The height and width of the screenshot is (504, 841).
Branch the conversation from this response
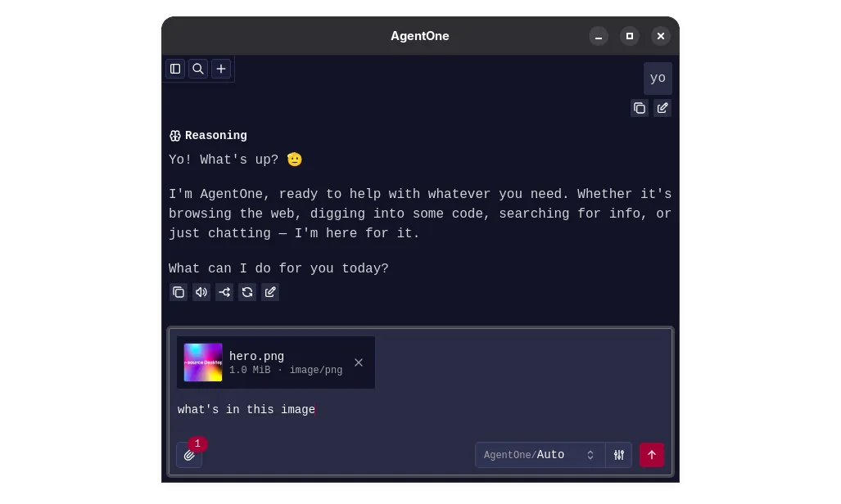coord(224,292)
